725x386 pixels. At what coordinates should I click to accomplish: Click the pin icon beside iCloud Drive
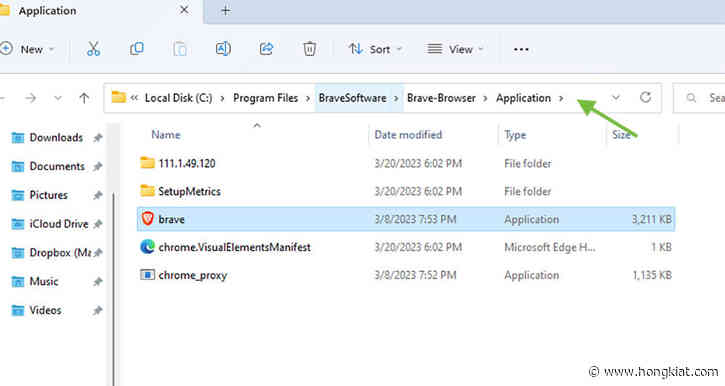[98, 224]
